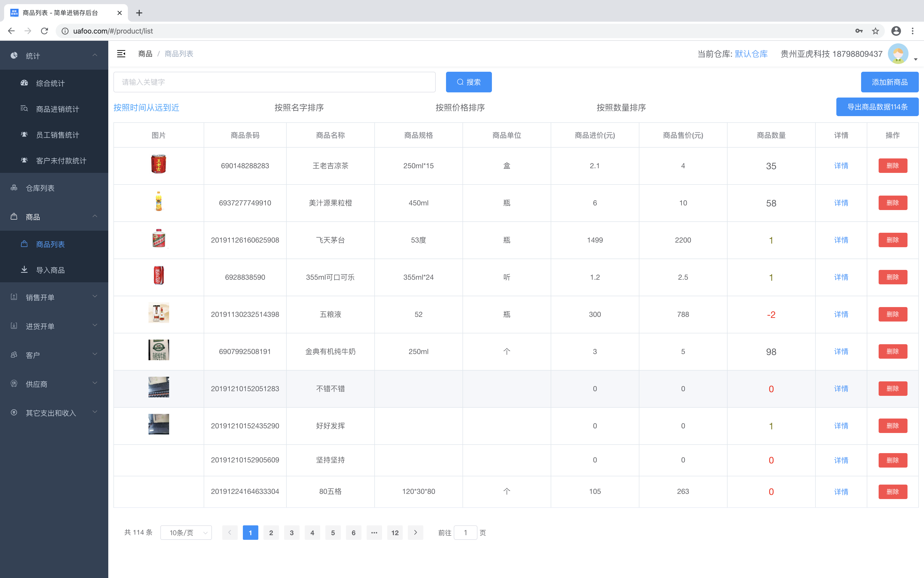924x578 pixels.
Task: Expand the 销售开单 menu chevron
Action: [95, 297]
